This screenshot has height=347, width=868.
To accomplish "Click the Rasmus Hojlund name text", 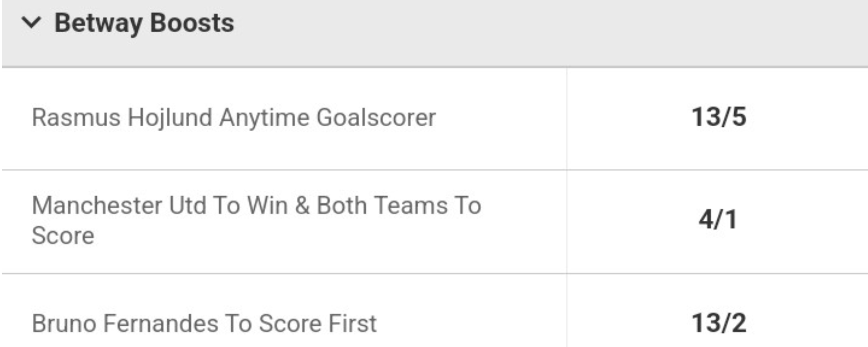I will [x=121, y=118].
